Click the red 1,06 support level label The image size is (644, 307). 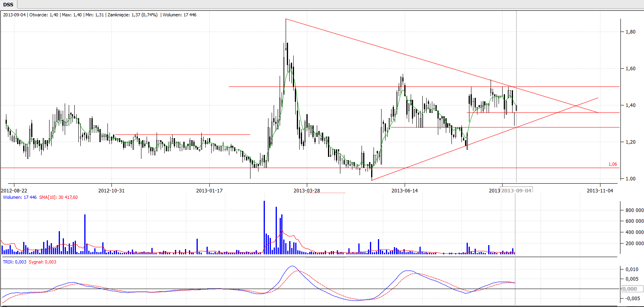612,164
